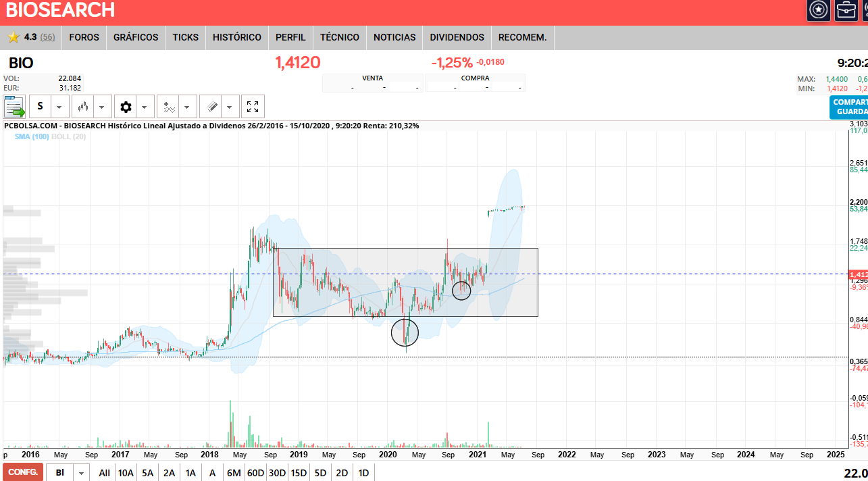Open the TICKS tab
The image size is (868, 481).
click(185, 37)
